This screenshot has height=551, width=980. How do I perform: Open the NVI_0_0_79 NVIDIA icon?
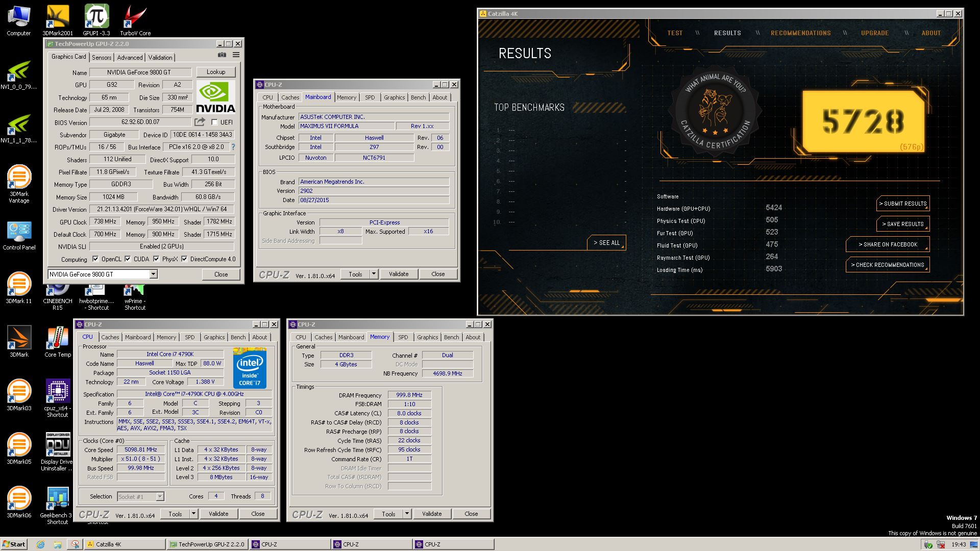click(x=19, y=75)
